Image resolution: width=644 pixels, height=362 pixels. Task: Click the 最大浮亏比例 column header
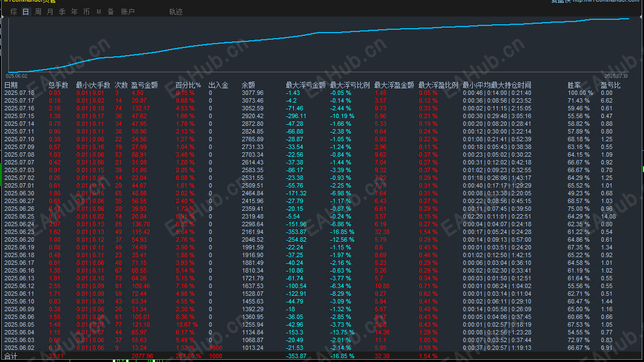350,86
